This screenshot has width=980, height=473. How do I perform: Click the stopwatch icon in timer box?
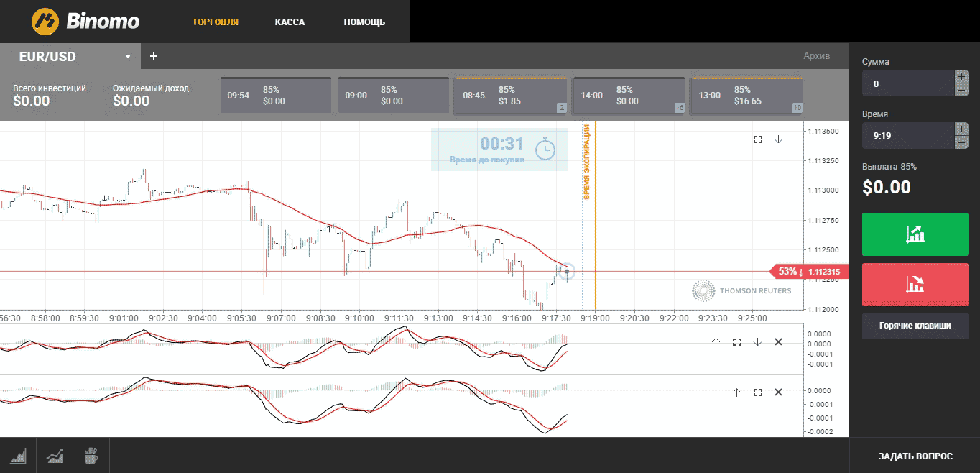545,149
